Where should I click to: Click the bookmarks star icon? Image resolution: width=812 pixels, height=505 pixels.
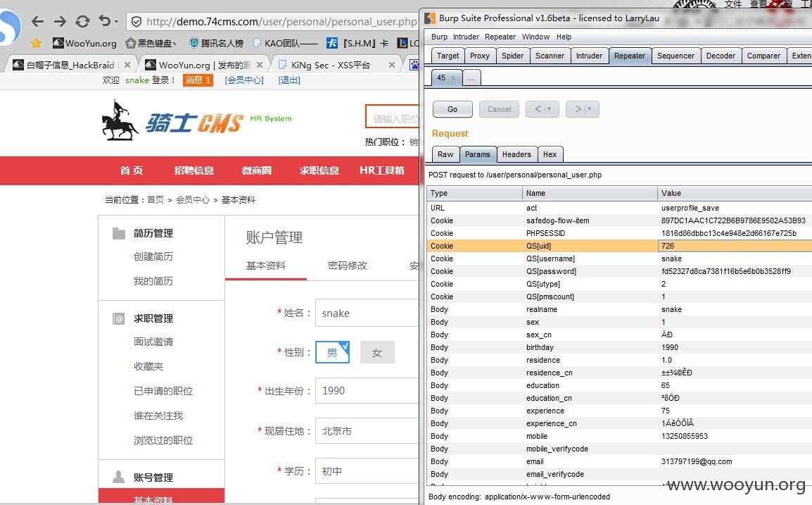tap(36, 43)
